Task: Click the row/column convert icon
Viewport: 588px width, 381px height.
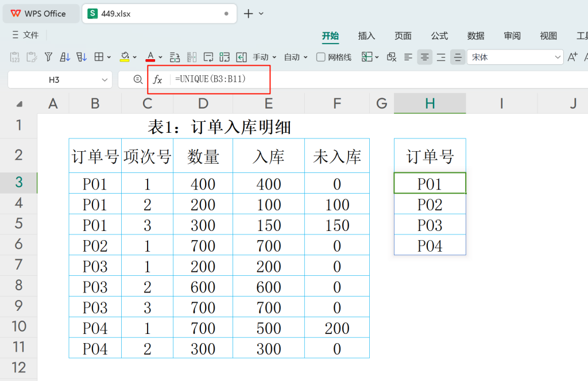Action: click(175, 57)
